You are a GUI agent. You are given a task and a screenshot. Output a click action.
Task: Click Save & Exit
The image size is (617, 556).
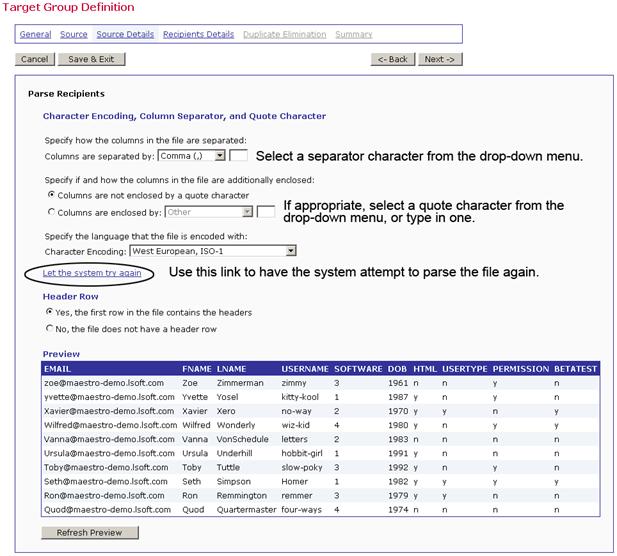pos(91,59)
